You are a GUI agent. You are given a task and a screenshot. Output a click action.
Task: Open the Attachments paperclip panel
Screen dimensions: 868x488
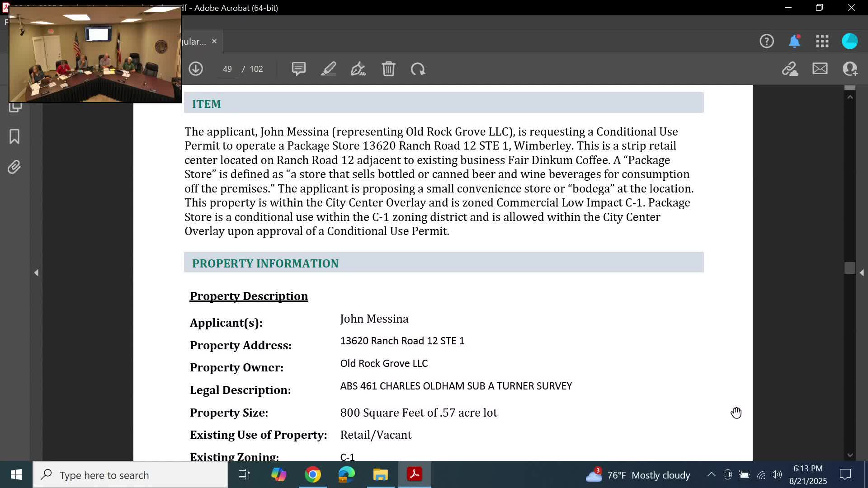14,167
